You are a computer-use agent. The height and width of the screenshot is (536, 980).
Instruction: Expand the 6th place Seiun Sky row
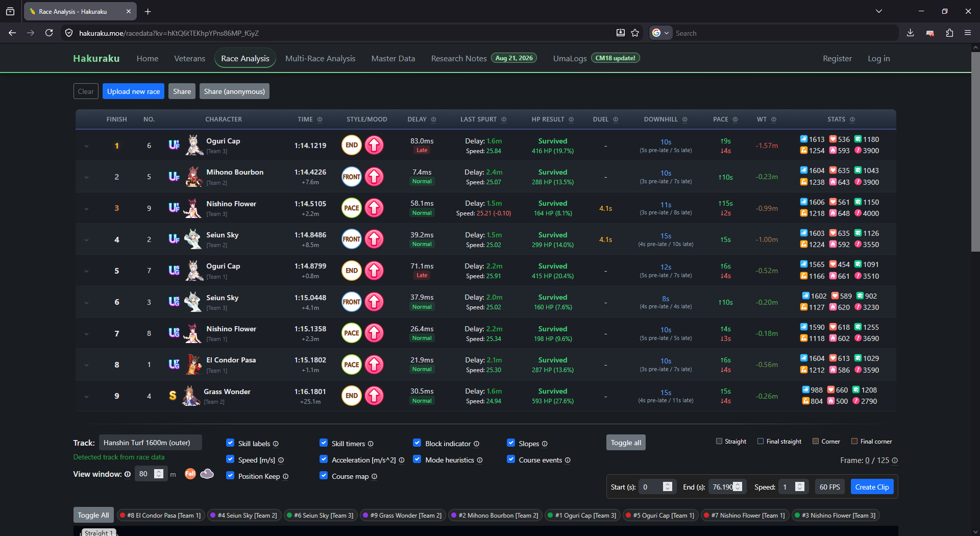(x=86, y=302)
